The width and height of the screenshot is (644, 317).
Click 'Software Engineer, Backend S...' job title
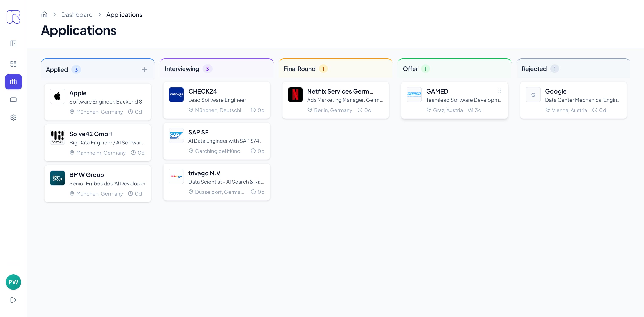click(108, 101)
